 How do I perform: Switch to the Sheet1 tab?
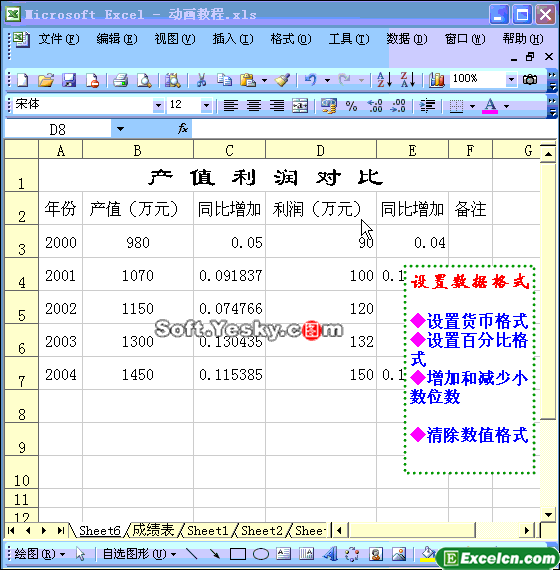coord(207,530)
